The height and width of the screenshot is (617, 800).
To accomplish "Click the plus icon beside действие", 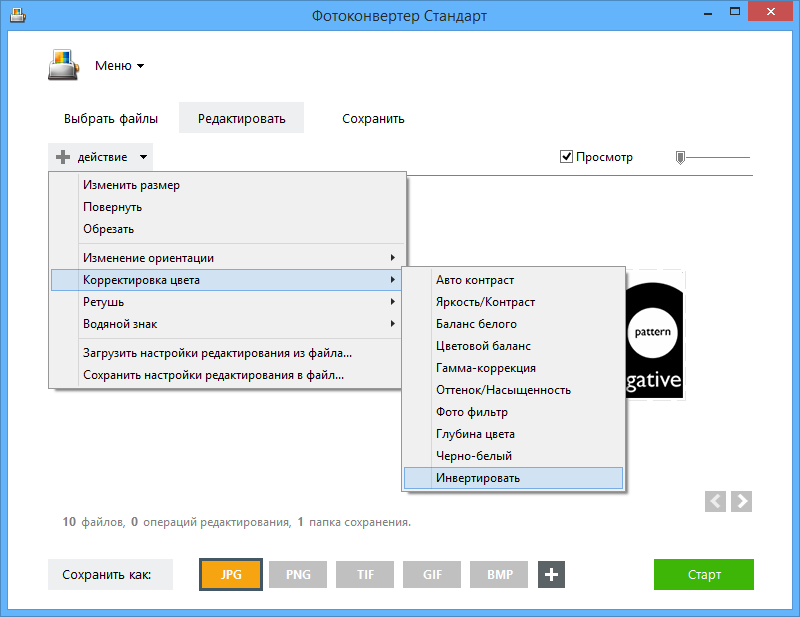I will pos(63,157).
